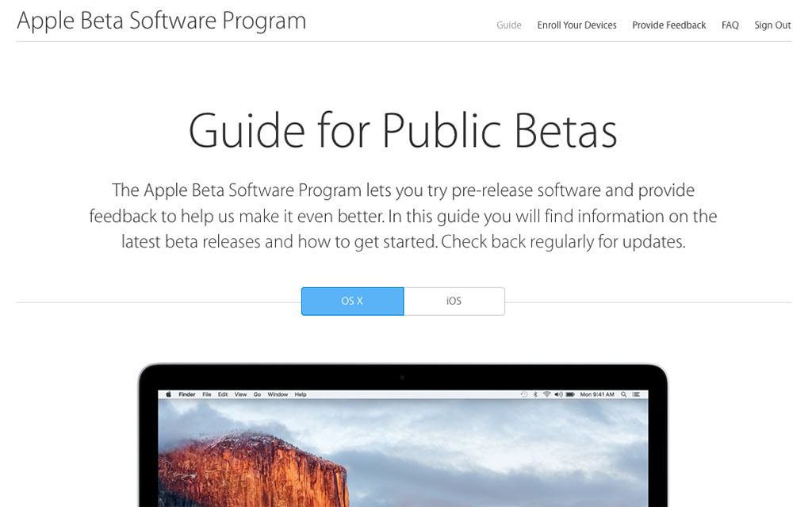Click the battery icon in the menu bar
Image resolution: width=812 pixels, height=507 pixels.
570,394
